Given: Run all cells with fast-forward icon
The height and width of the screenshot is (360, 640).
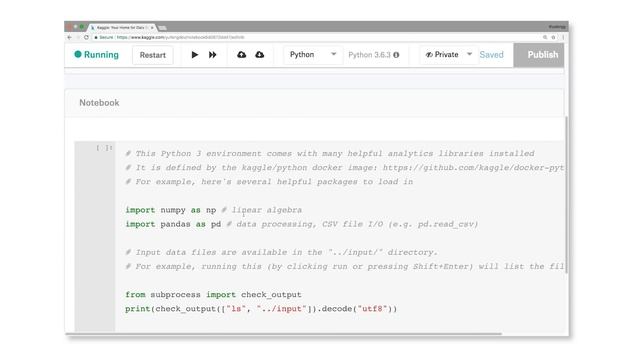Looking at the screenshot, I should pos(213,55).
